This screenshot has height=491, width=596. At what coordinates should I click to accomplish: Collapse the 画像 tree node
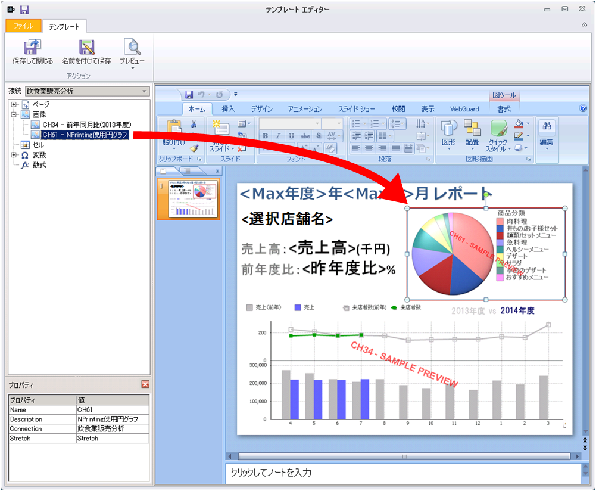pyautogui.click(x=14, y=114)
